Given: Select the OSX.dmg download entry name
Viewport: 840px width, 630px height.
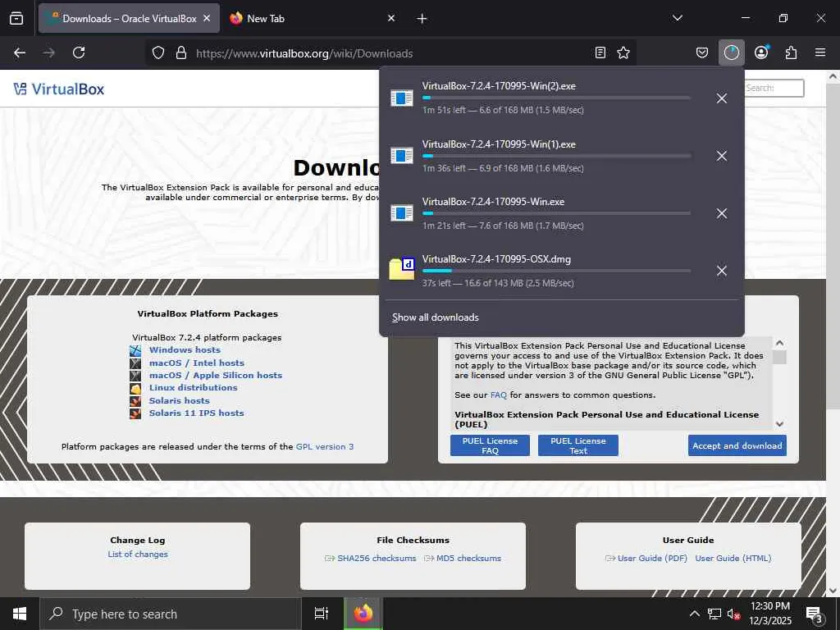Looking at the screenshot, I should tap(496, 258).
